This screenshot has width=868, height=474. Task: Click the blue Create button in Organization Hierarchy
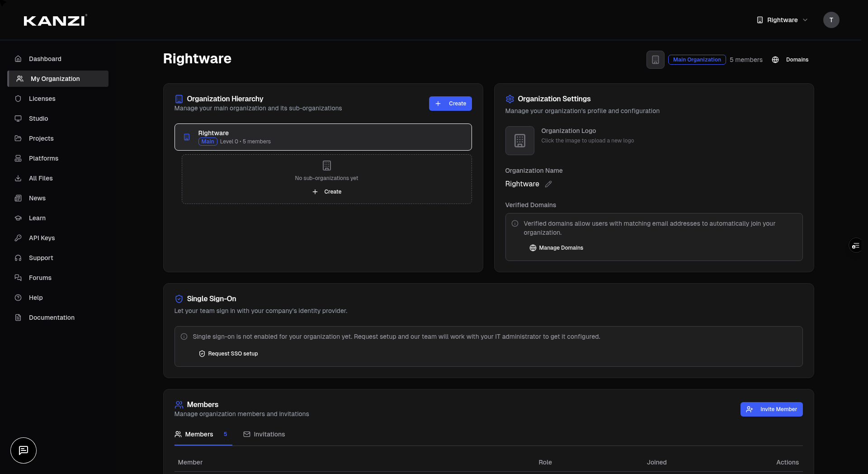pyautogui.click(x=450, y=104)
